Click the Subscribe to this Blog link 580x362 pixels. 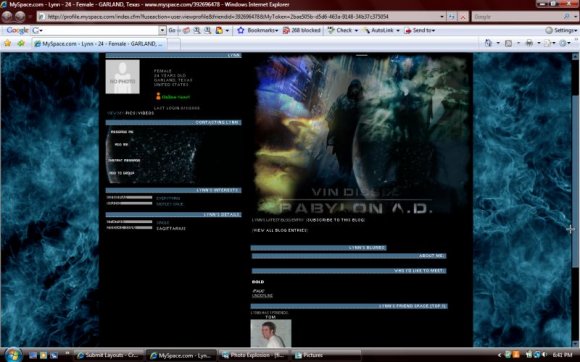click(336, 220)
